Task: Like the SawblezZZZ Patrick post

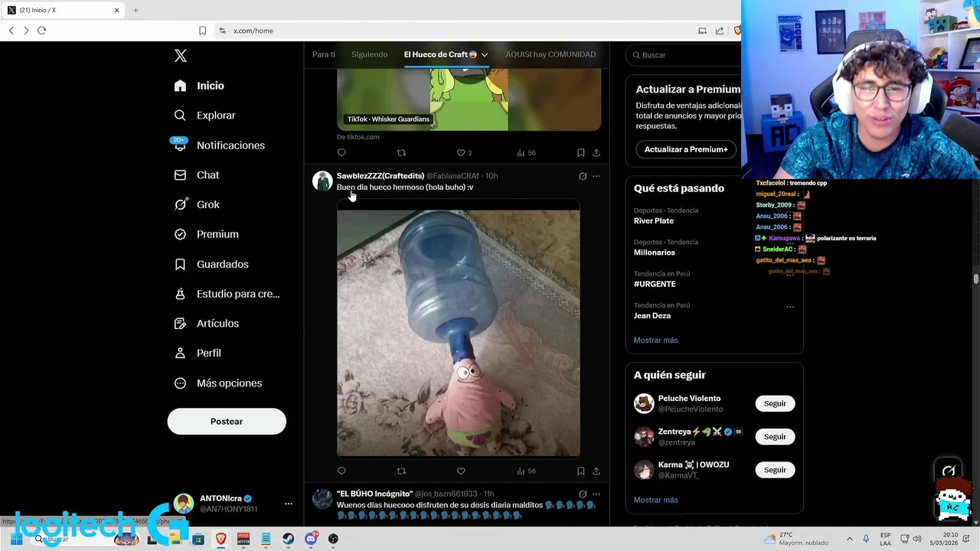Action: point(461,471)
